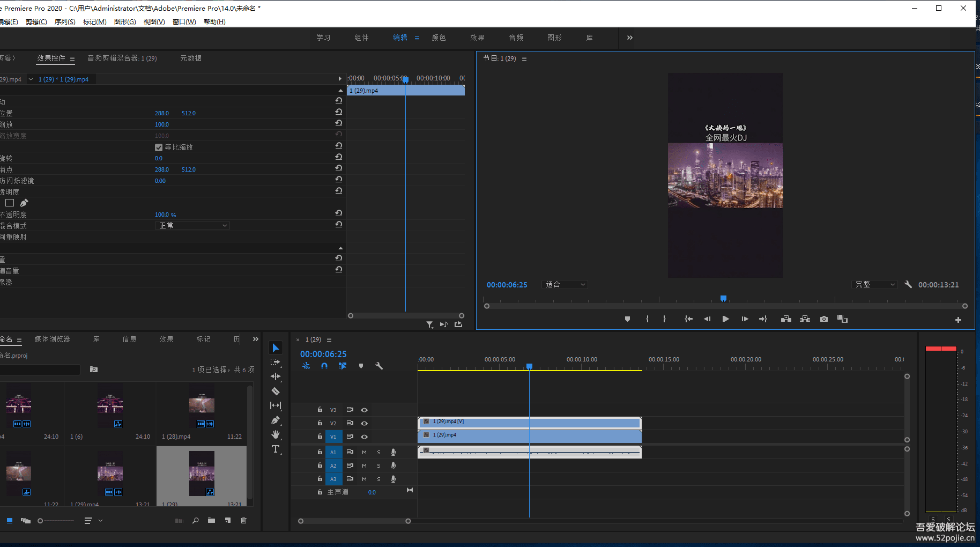Toggle snap magnet in timeline
This screenshot has height=547, width=980.
pos(324,366)
